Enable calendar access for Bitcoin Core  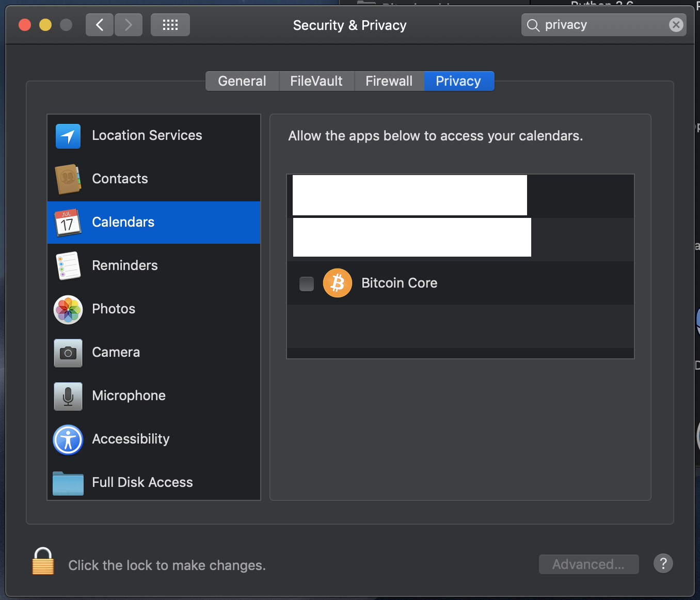click(x=306, y=283)
